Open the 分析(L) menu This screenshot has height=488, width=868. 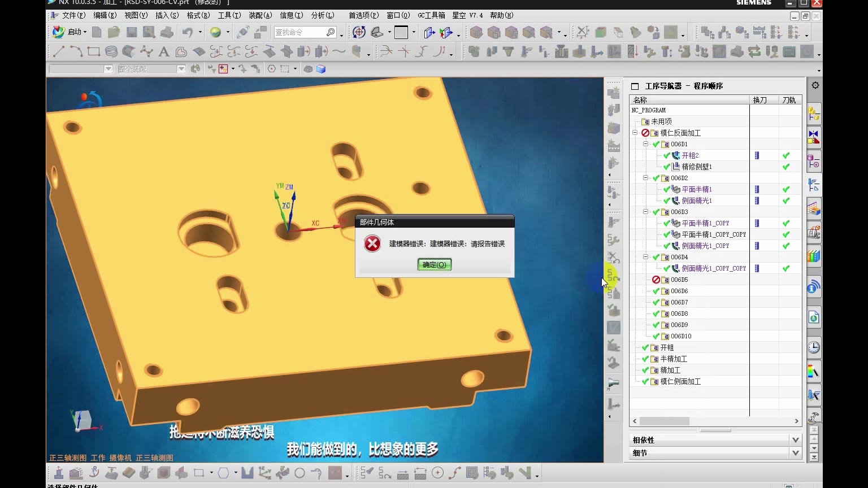tap(322, 15)
